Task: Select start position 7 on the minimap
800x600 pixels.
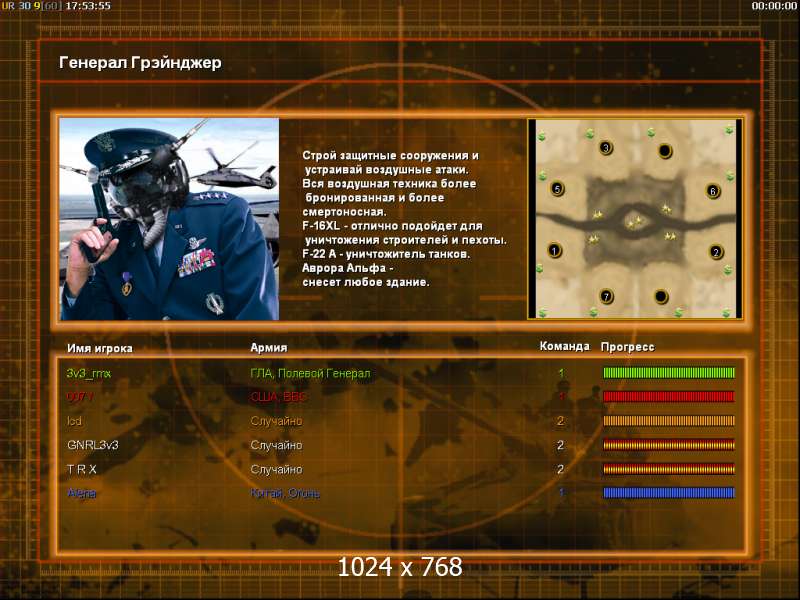Action: [606, 296]
